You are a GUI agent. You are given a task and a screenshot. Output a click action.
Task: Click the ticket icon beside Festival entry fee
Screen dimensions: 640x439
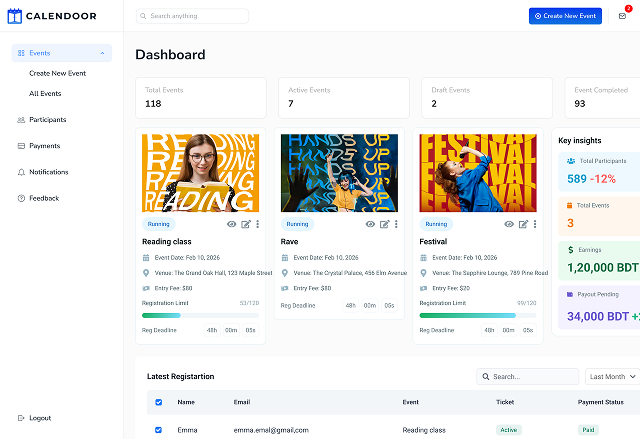coord(424,288)
